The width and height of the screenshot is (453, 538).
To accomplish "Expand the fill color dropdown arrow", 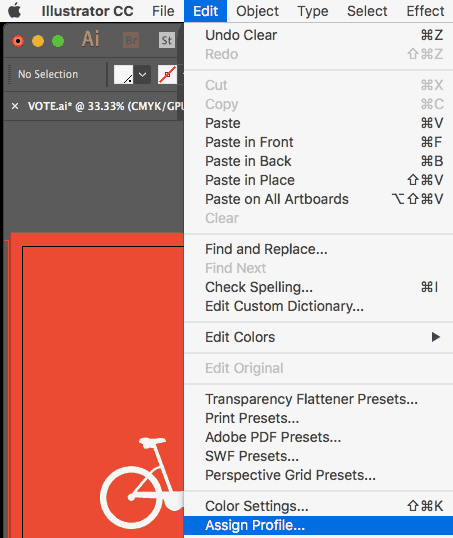I will pyautogui.click(x=142, y=74).
